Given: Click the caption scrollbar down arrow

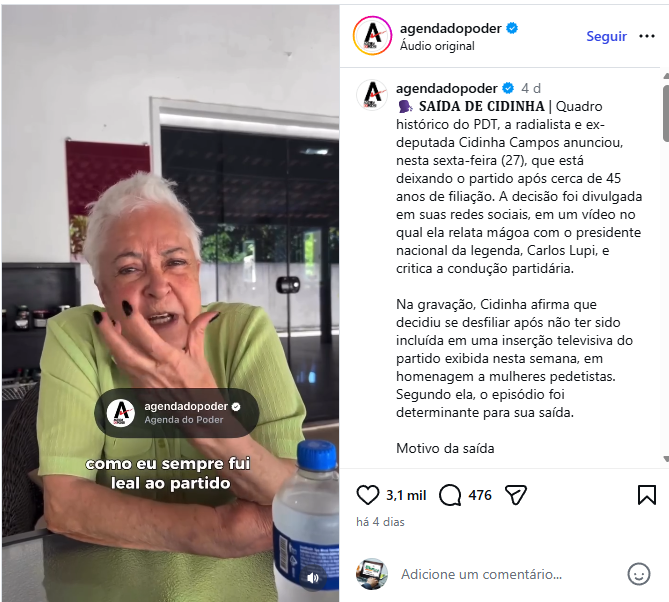Looking at the screenshot, I should (666, 459).
